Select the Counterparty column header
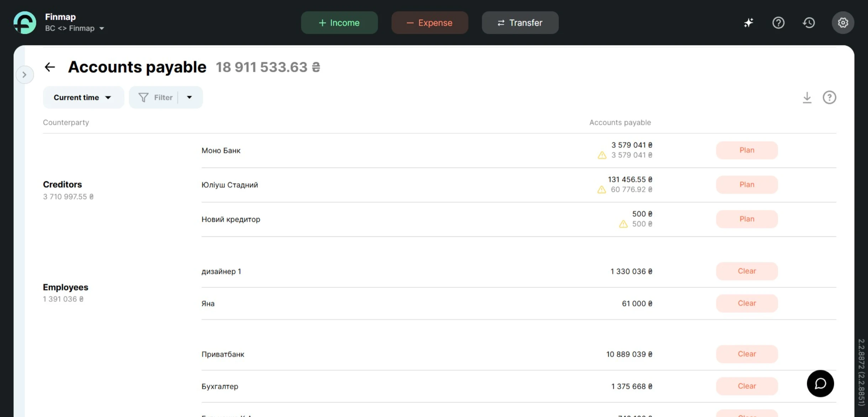Image resolution: width=868 pixels, height=417 pixels. [x=66, y=122]
